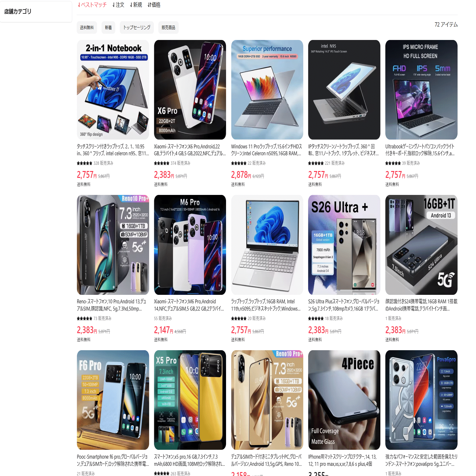Sort by ベストマッチ

click(92, 5)
